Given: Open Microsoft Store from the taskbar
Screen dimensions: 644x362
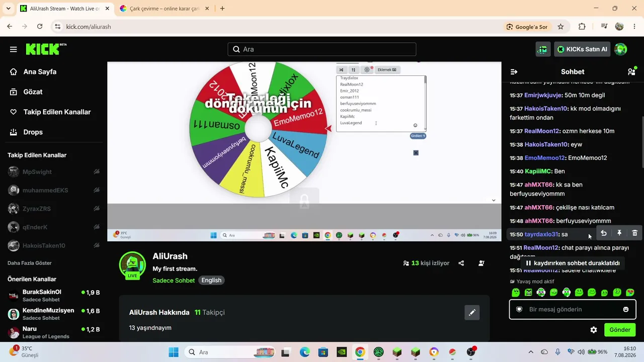Looking at the screenshot, I should [323, 352].
